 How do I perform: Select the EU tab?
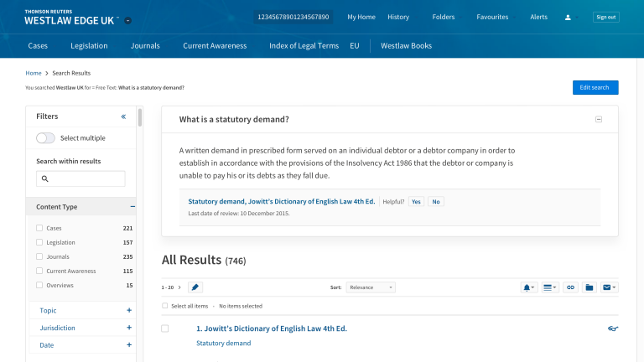pos(355,45)
